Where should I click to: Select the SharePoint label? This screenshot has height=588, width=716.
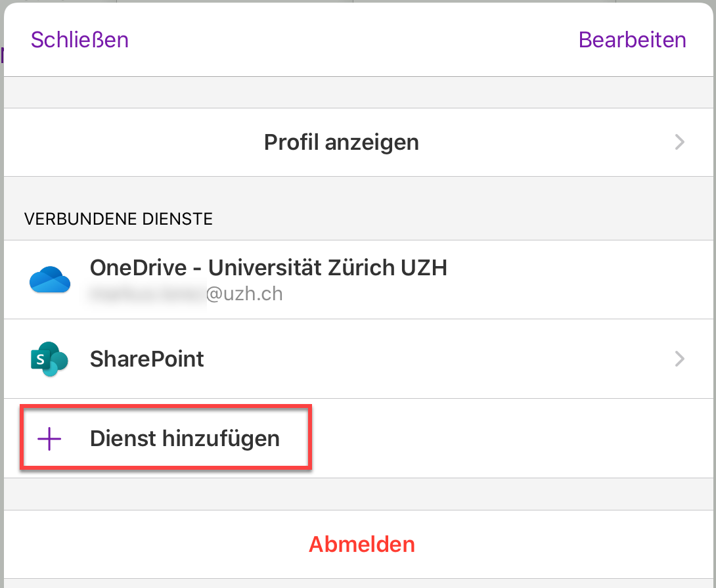click(x=146, y=359)
